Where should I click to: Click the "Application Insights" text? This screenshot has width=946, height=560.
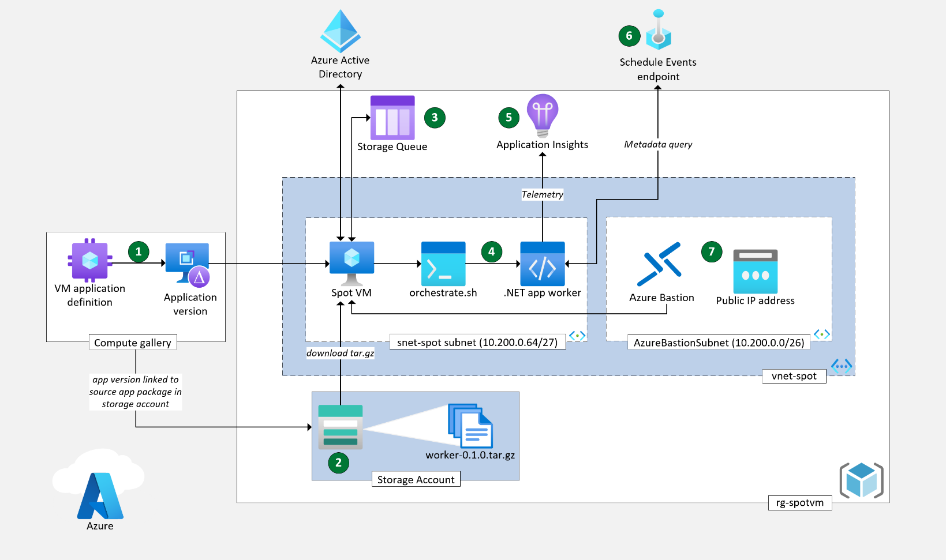coord(543,145)
